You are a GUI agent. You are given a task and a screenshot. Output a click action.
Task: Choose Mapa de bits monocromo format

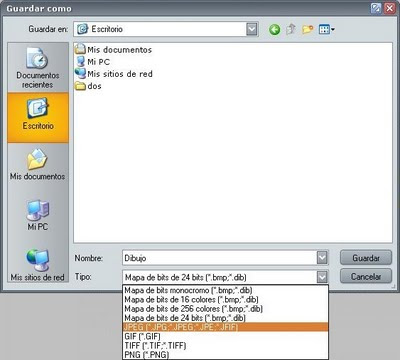(x=225, y=290)
